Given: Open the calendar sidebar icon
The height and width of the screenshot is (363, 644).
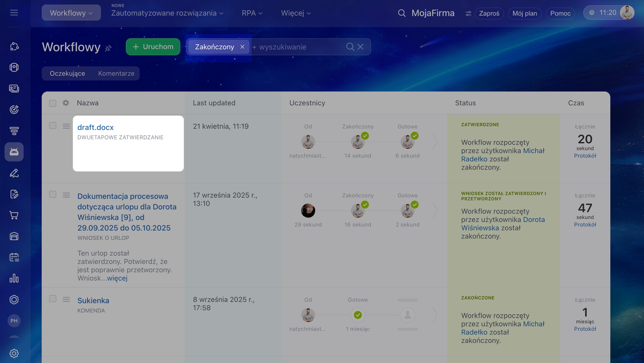Looking at the screenshot, I should click(14, 257).
